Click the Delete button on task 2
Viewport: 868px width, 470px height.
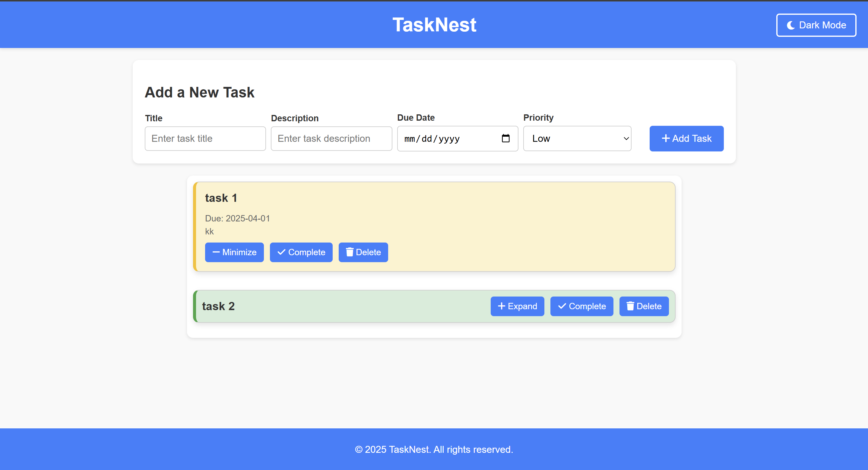[x=644, y=306]
